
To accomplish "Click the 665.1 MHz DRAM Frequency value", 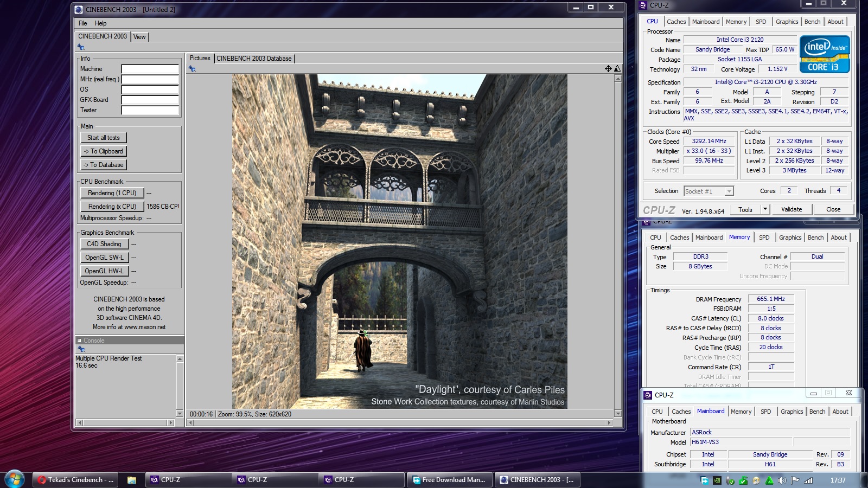I will (x=771, y=299).
